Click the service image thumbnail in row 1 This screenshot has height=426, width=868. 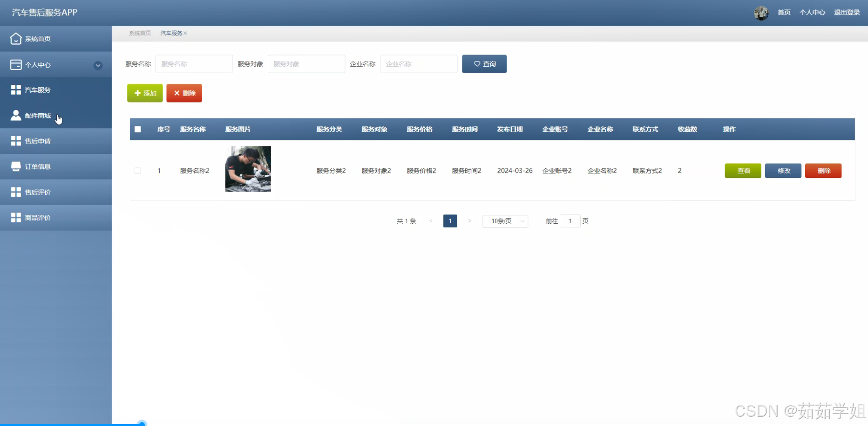pos(248,169)
